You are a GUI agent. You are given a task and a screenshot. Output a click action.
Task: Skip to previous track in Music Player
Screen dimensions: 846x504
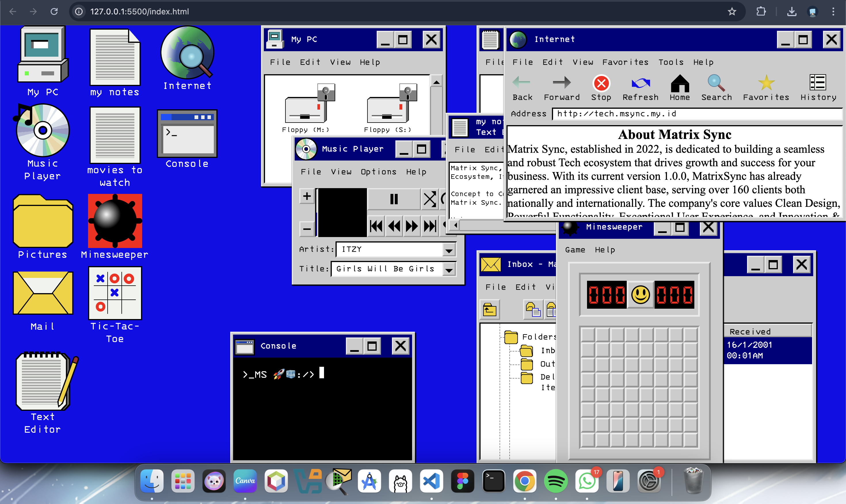pos(376,226)
